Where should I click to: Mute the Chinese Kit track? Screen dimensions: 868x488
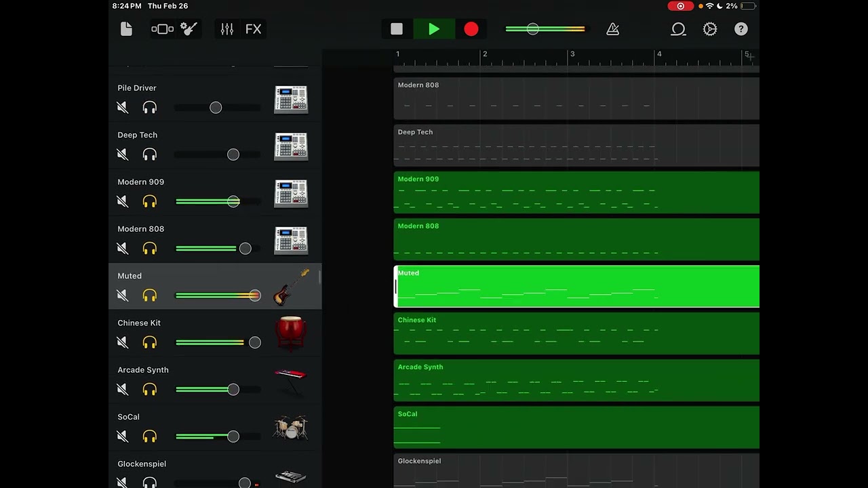tap(123, 342)
